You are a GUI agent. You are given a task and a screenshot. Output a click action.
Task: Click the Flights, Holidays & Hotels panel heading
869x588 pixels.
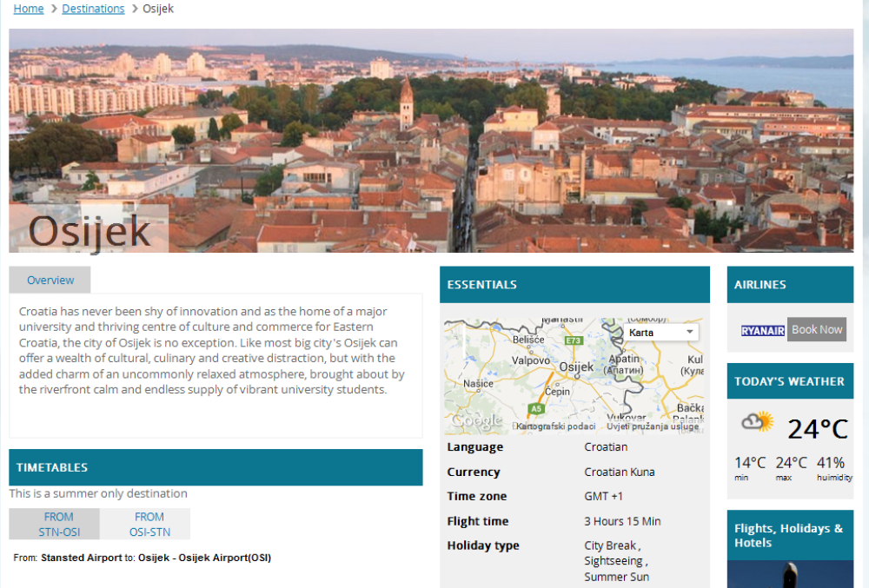pyautogui.click(x=789, y=535)
